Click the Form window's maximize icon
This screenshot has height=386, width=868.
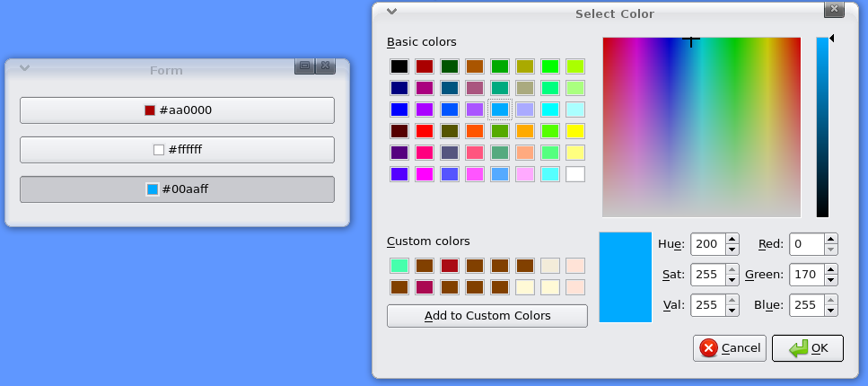click(x=304, y=66)
